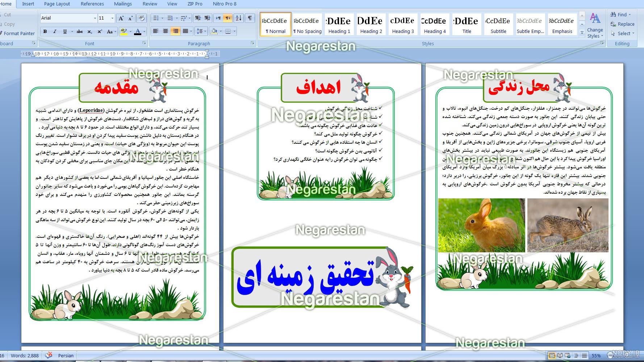Toggle Italic formatting
The height and width of the screenshot is (362, 644).
tap(55, 31)
